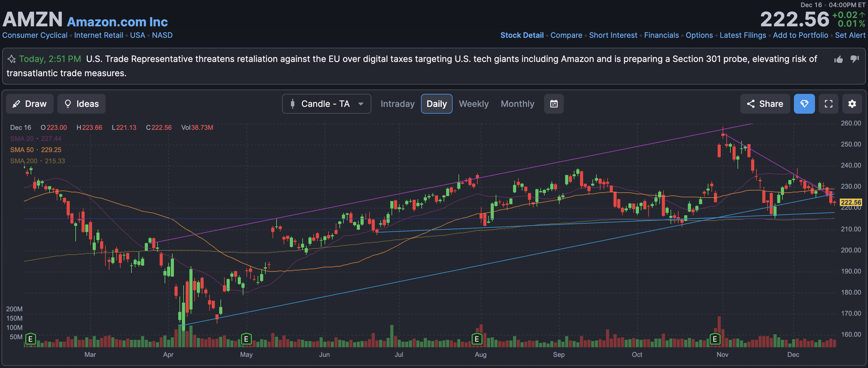868x368 pixels.
Task: Click the sparkle AI icon beside news
Action: pos(11,59)
